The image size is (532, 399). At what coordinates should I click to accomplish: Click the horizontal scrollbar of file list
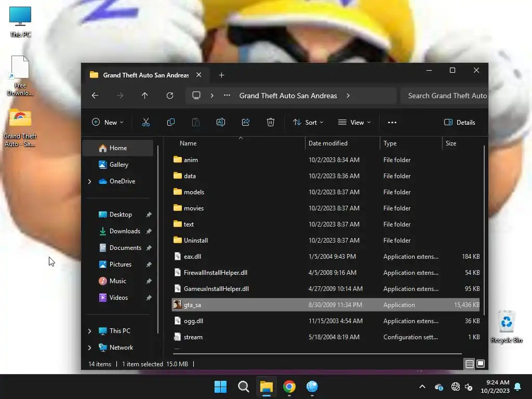[317, 354]
